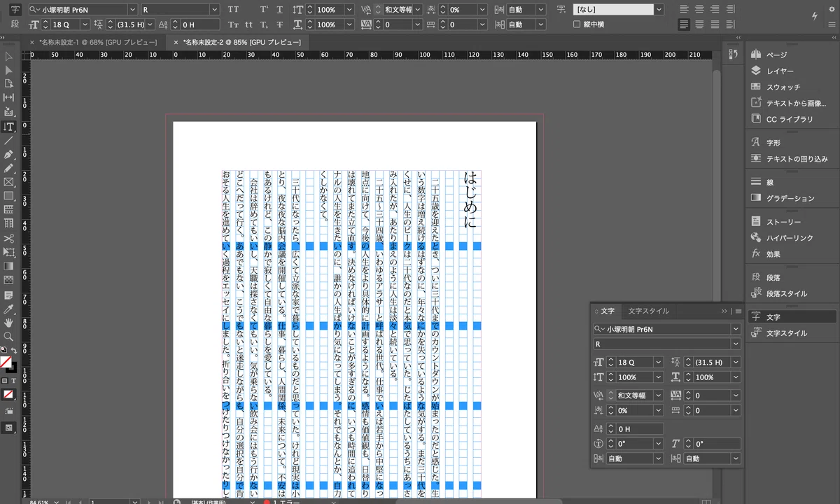Open character style [なし] dropdown

659,10
